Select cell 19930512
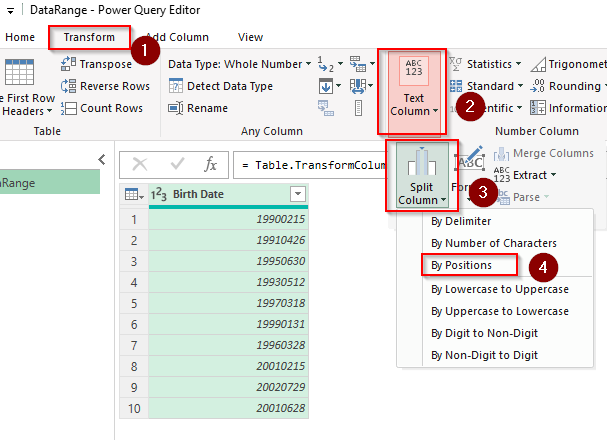 tap(228, 282)
